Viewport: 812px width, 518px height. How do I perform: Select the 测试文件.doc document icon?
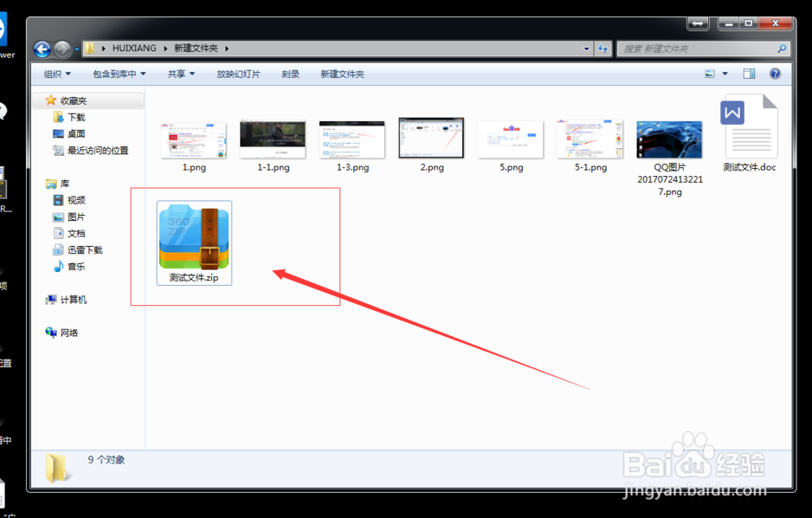click(749, 126)
